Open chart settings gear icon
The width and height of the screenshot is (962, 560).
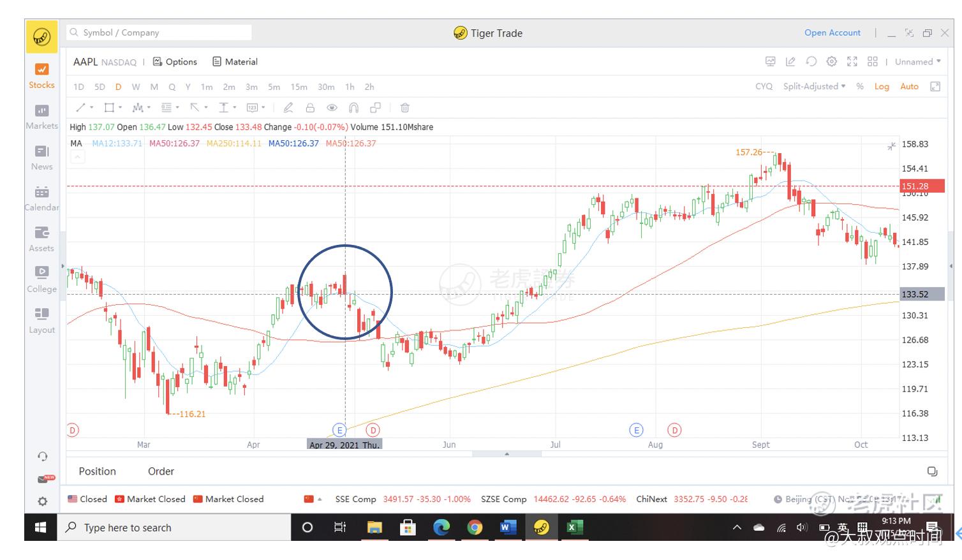coord(832,62)
